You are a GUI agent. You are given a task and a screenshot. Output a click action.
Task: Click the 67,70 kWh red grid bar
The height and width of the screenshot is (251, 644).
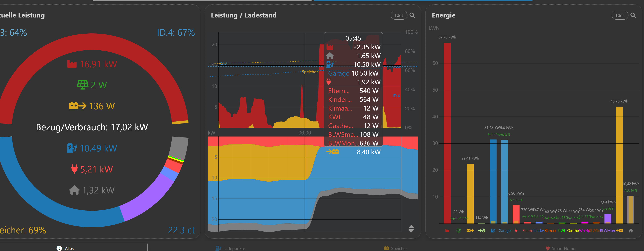447,133
